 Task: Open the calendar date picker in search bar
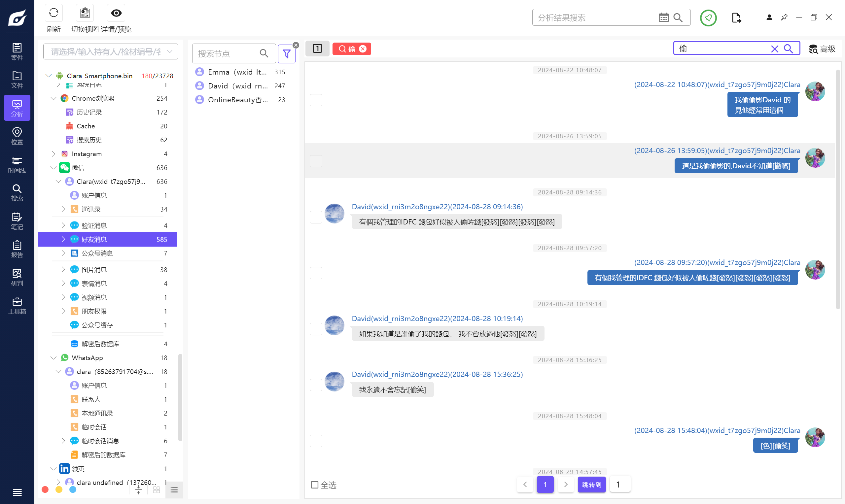(663, 18)
